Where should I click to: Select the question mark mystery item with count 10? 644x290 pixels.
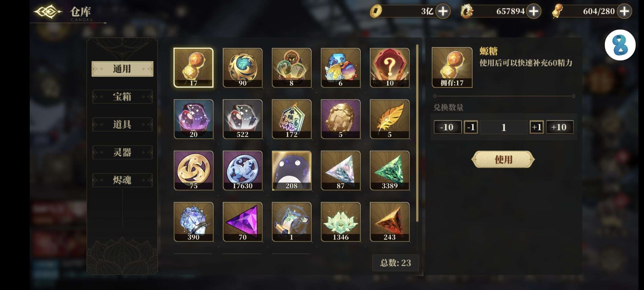pyautogui.click(x=390, y=68)
